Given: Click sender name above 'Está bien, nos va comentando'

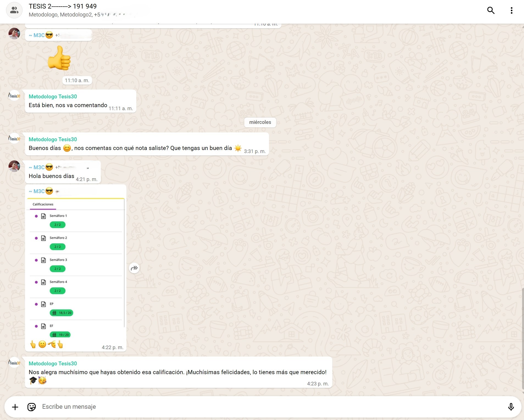Looking at the screenshot, I should [x=53, y=96].
